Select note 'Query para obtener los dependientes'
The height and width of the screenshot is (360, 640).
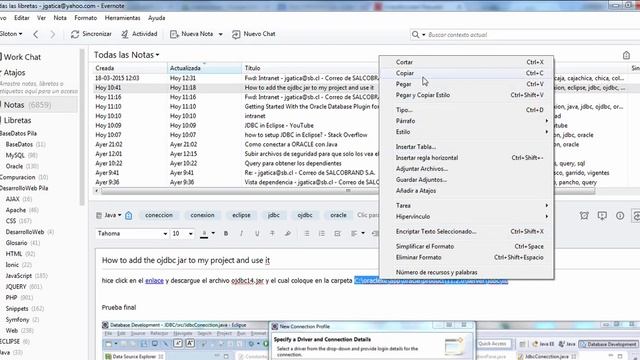[293, 163]
